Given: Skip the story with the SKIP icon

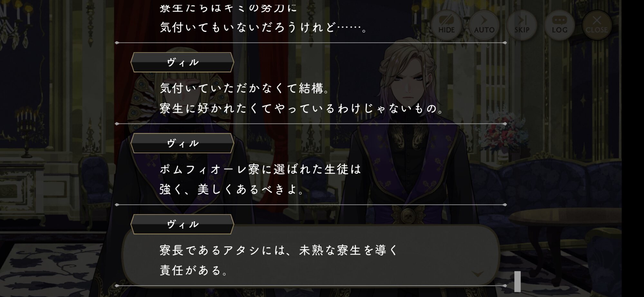Looking at the screenshot, I should coord(522,25).
